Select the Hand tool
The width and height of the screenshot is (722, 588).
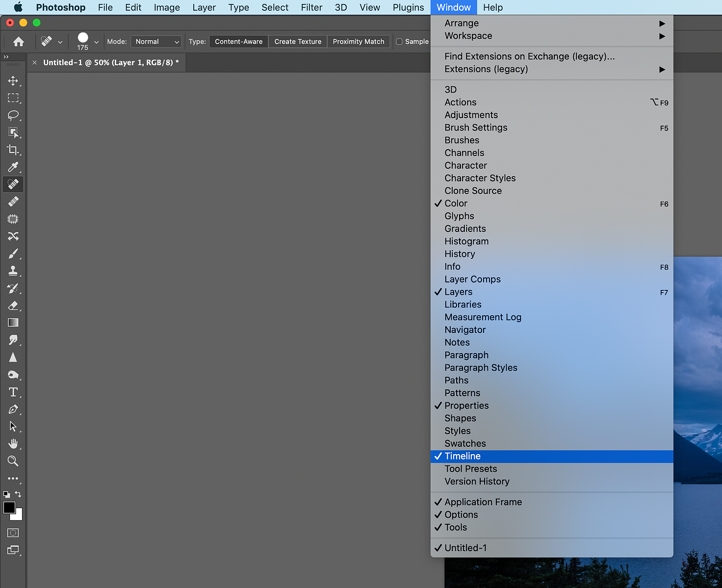point(13,444)
